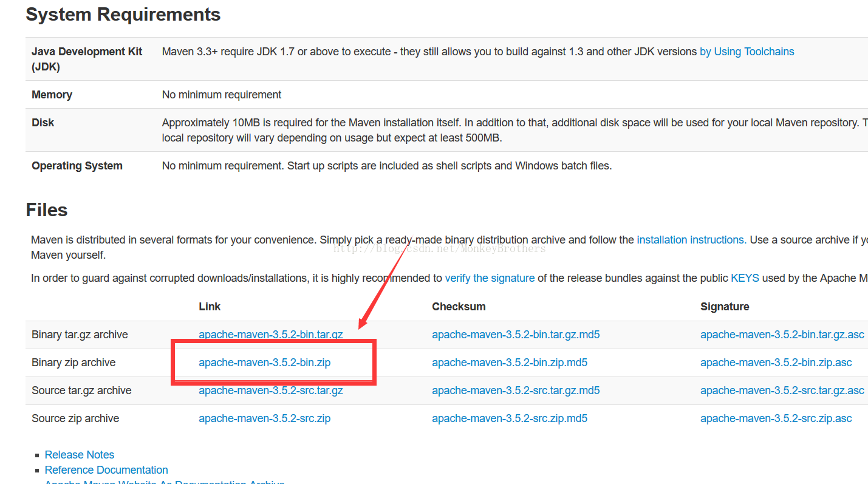The image size is (868, 484).
Task: Open signature apache-maven-3.5.2-src.zip.asc
Action: (x=776, y=418)
